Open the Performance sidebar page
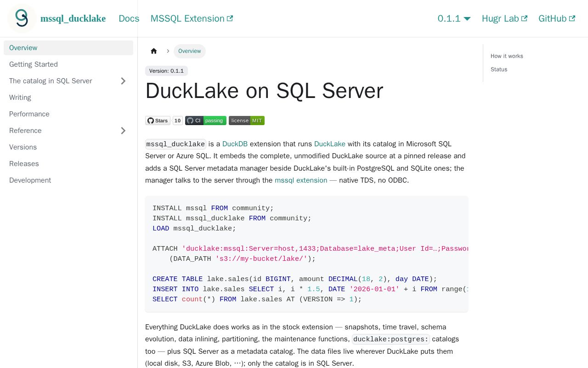588x368 pixels. (x=68, y=114)
